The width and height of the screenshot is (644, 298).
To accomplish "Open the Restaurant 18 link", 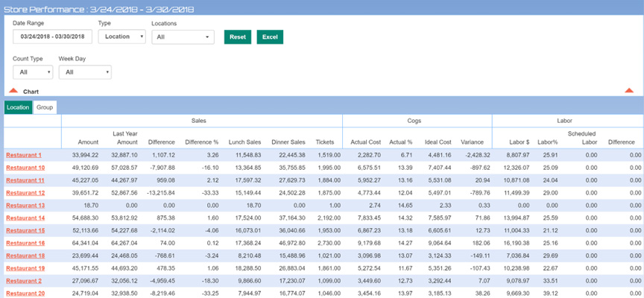I will pyautogui.click(x=25, y=256).
